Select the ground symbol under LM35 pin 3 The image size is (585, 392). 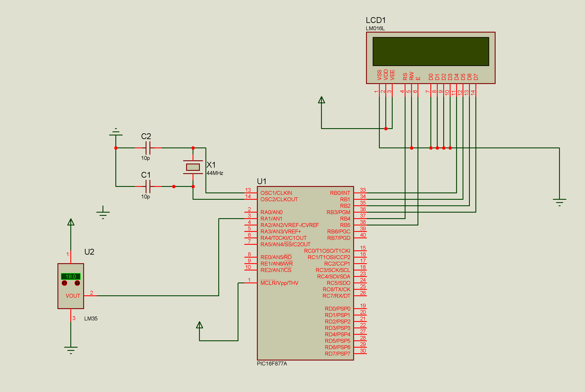tap(71, 350)
